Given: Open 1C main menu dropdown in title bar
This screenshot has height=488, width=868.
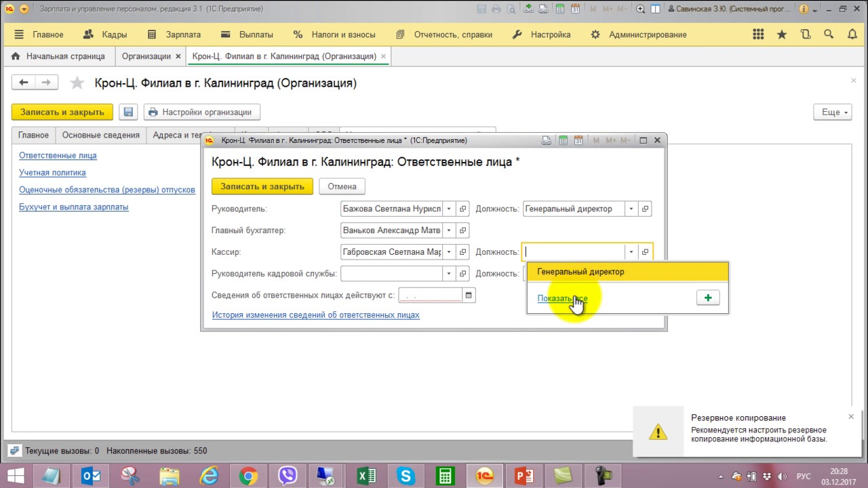Looking at the screenshot, I should (x=24, y=9).
